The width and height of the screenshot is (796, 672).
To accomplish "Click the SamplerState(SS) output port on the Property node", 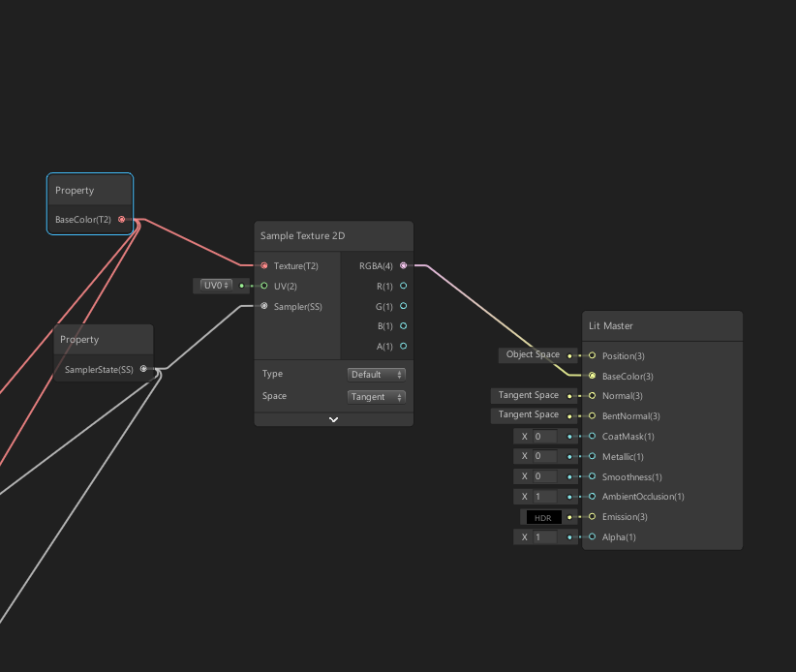I will click(x=144, y=369).
